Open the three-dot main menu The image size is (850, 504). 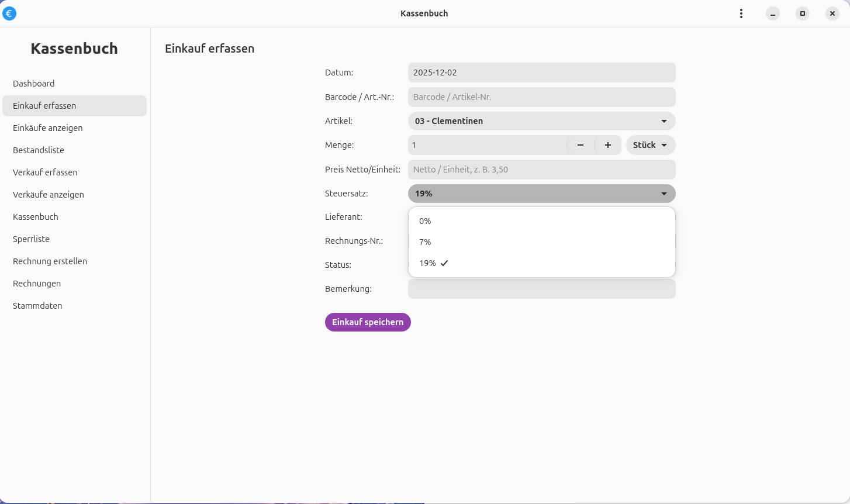[741, 13]
